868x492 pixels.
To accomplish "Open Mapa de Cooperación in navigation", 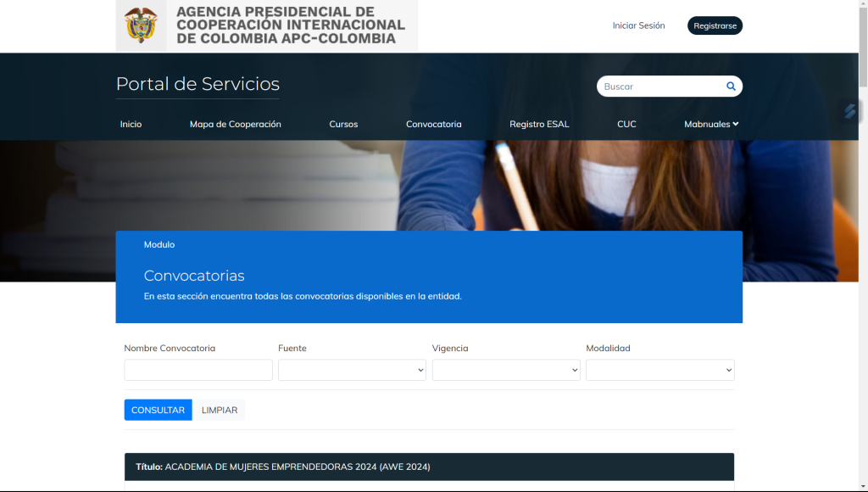I will coord(235,124).
